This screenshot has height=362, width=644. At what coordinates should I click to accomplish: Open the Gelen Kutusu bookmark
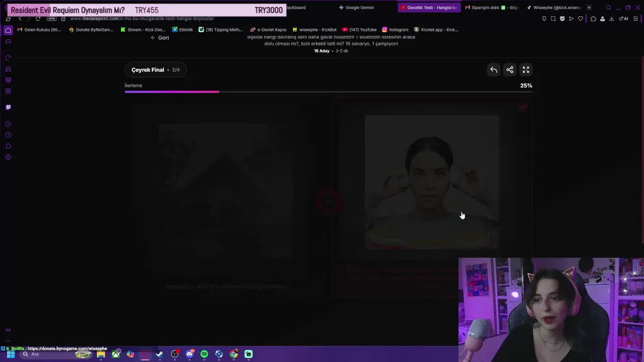(x=39, y=30)
